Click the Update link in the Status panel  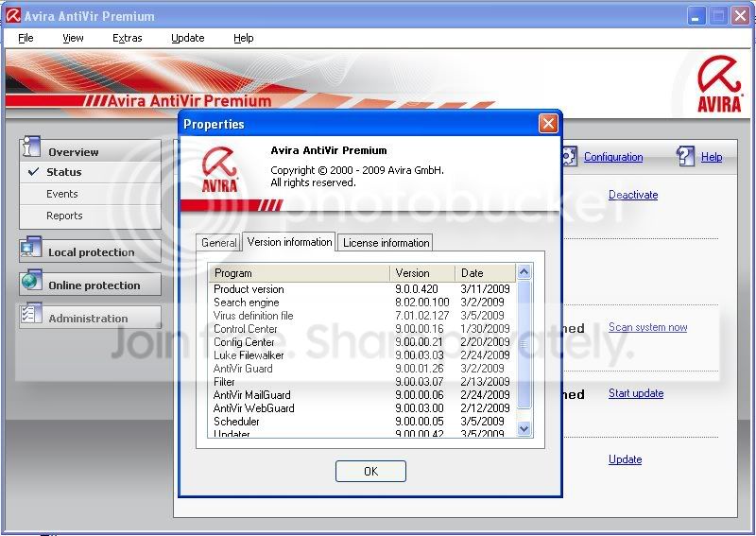click(x=625, y=459)
